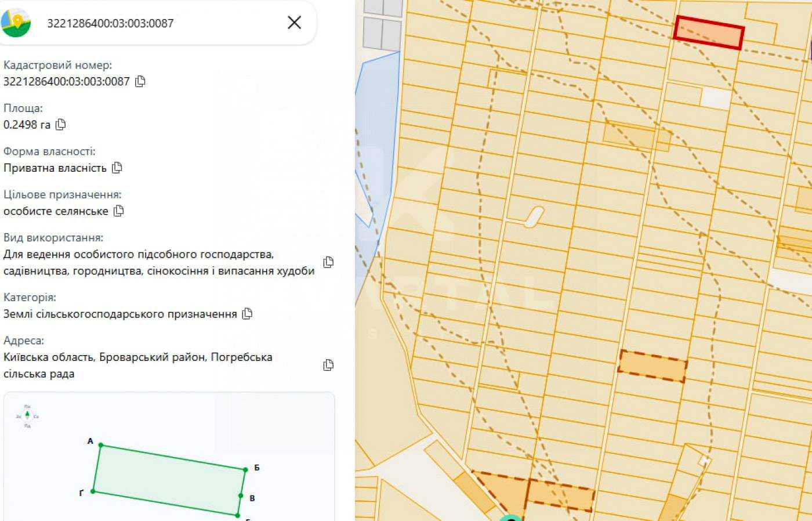The image size is (812, 521).
Task: Click 'Землі сільськогосподарського призначення' category text
Action: [x=120, y=314]
